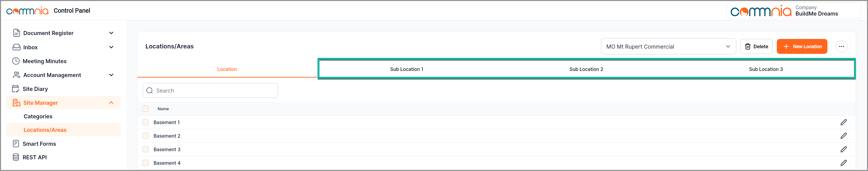Open the MO Mt Rupert Commercial dropdown

pos(668,47)
